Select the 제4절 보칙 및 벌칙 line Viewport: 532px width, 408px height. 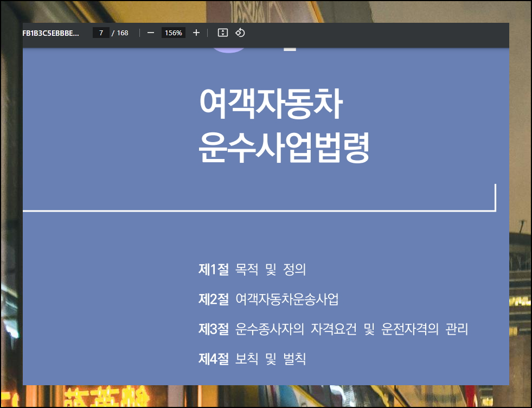(252, 359)
